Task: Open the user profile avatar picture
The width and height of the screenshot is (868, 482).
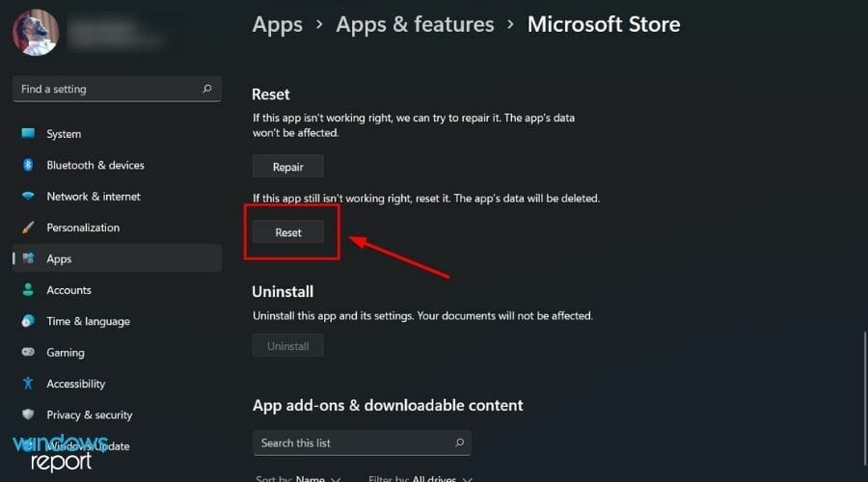Action: 36,32
